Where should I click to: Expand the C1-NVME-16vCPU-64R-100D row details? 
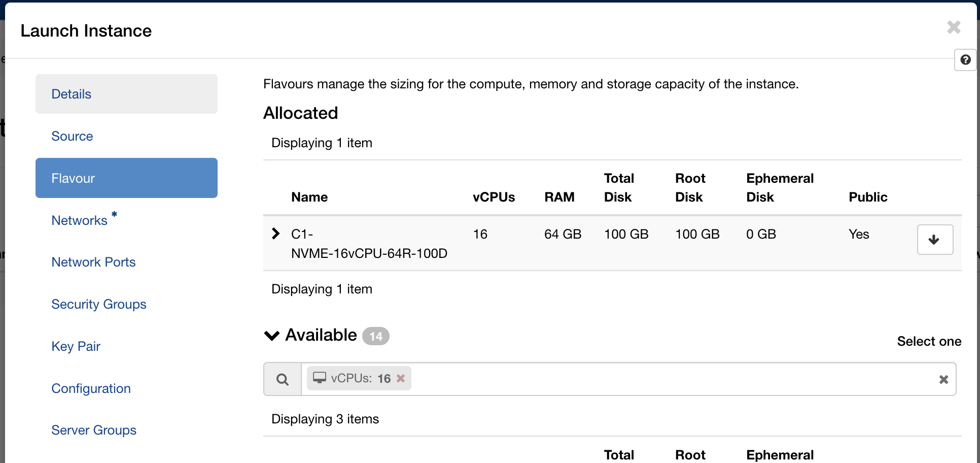[275, 234]
